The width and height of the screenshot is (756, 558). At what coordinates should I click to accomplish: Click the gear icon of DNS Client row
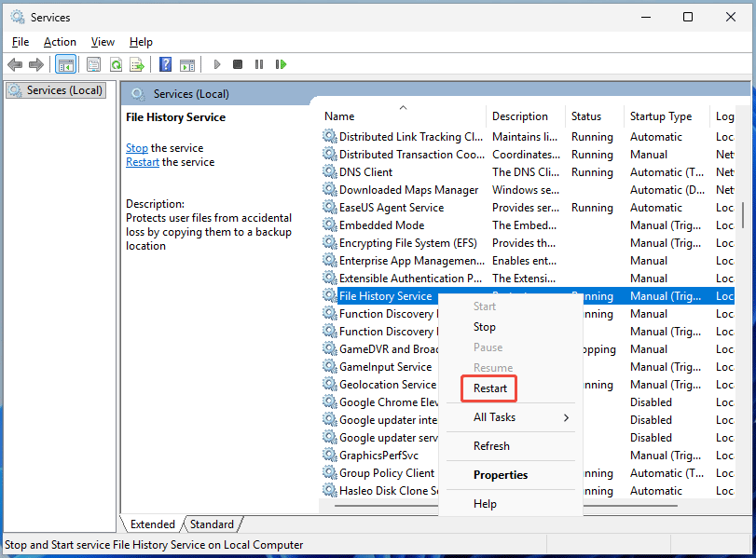coord(330,171)
